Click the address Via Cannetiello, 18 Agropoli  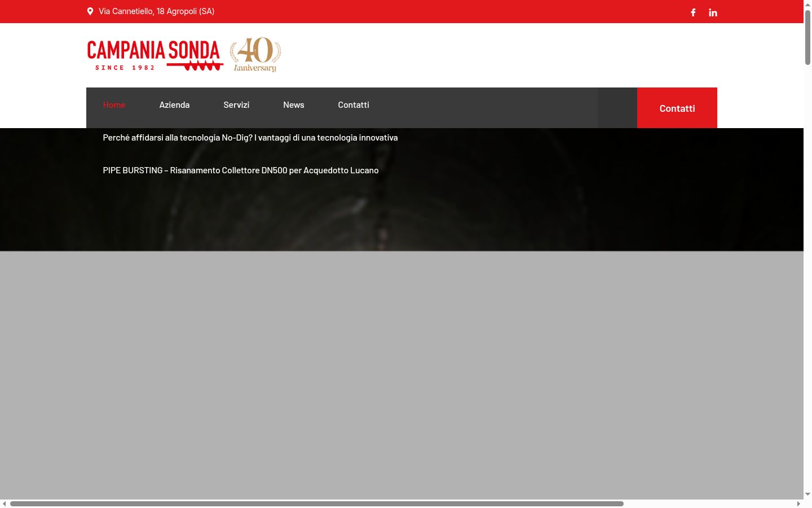coord(156,11)
